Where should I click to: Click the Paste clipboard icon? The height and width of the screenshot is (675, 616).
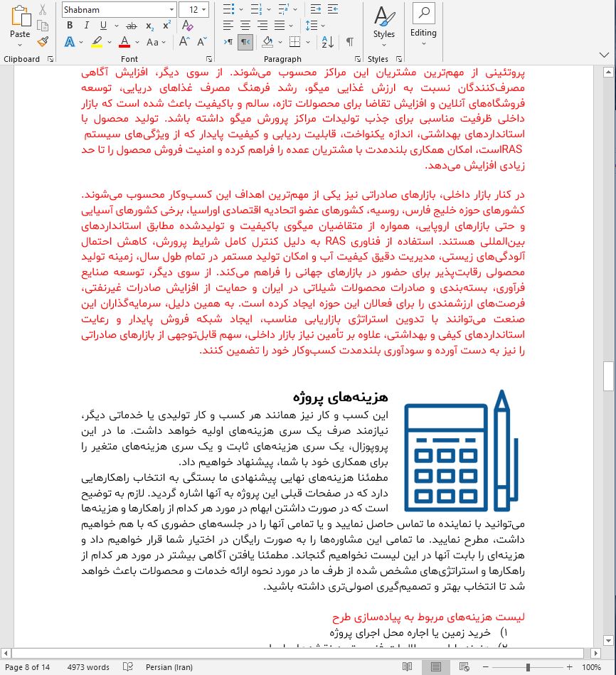(x=20, y=16)
